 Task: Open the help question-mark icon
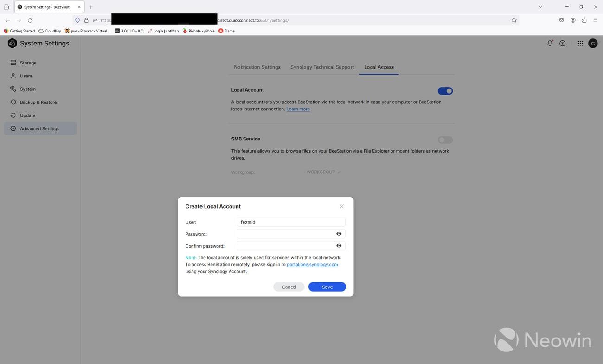click(x=562, y=43)
